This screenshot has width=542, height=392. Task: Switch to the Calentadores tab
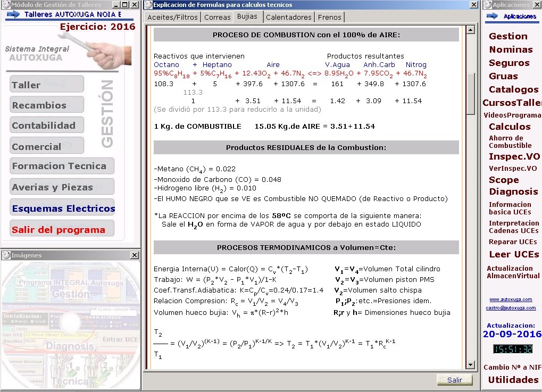[289, 17]
